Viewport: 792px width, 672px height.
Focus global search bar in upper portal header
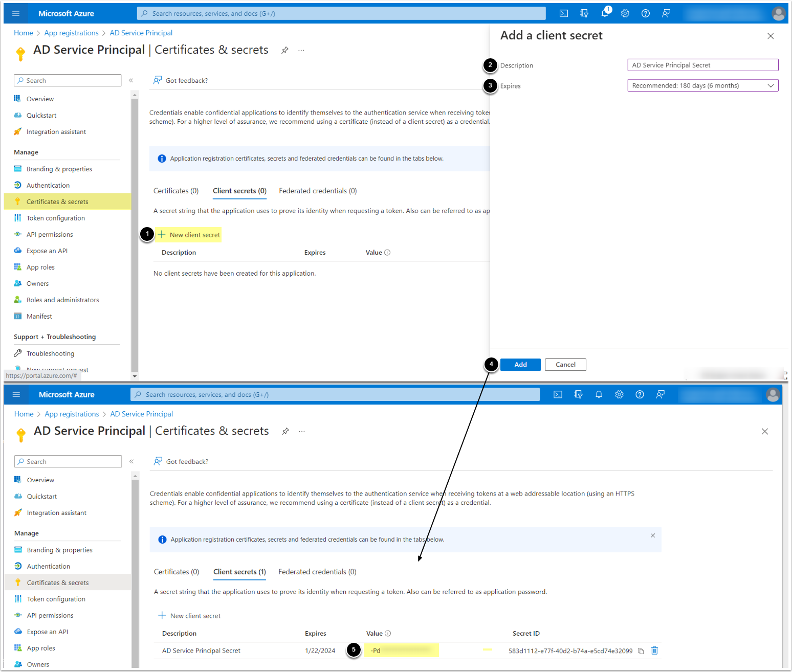341,13
